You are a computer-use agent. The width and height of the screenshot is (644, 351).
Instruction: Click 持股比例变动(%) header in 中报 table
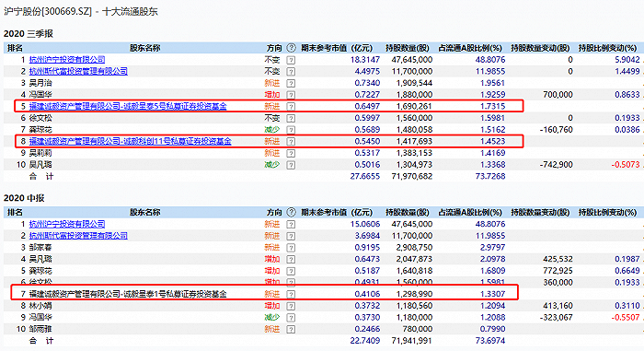(x=607, y=212)
